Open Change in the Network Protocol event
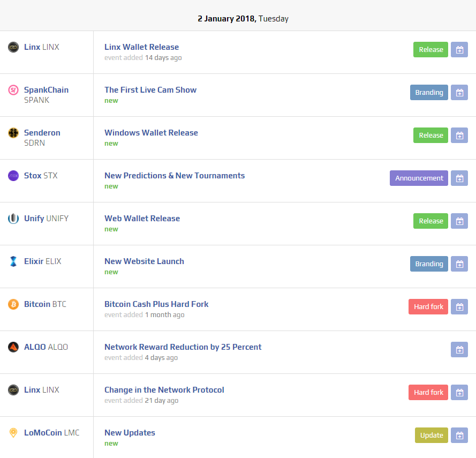 pos(164,389)
